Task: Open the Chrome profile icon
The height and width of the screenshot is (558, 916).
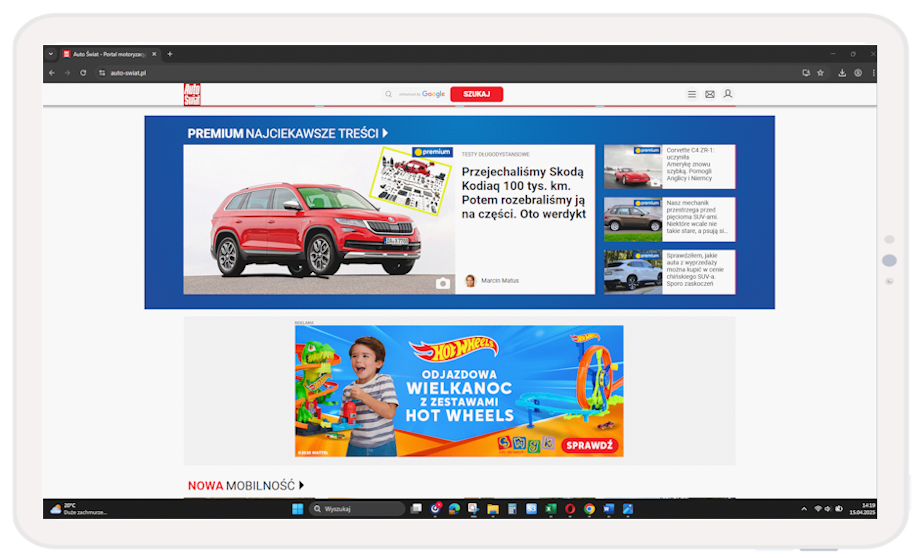Action: tap(858, 73)
